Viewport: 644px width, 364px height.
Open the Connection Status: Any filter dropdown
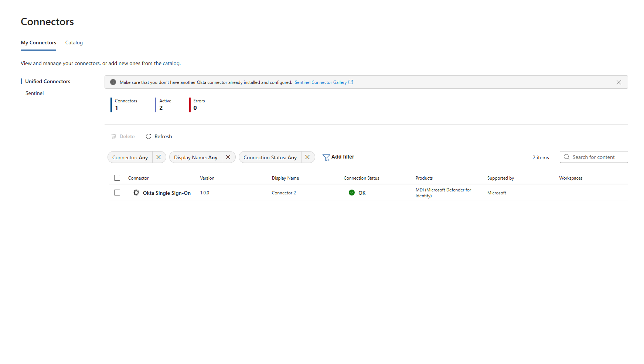point(270,157)
